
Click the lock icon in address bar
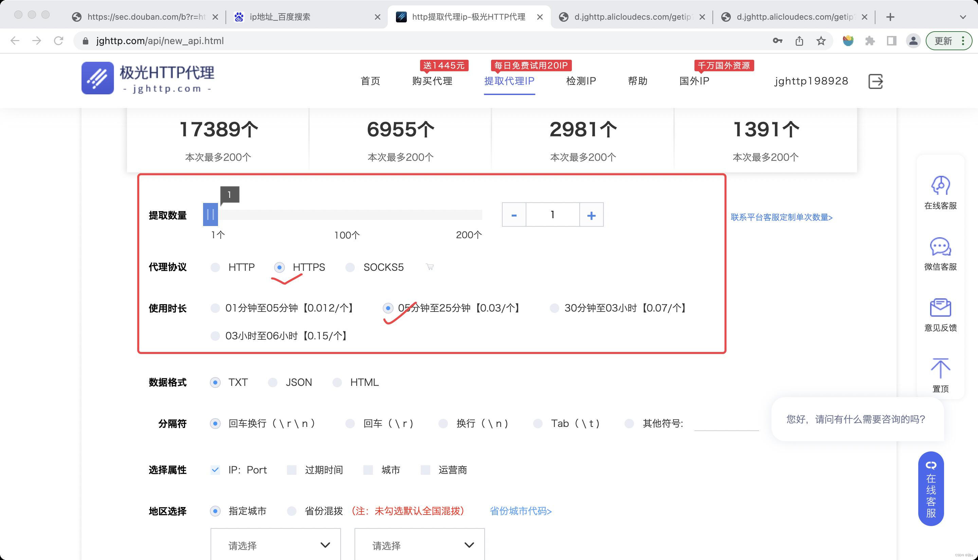click(x=86, y=41)
